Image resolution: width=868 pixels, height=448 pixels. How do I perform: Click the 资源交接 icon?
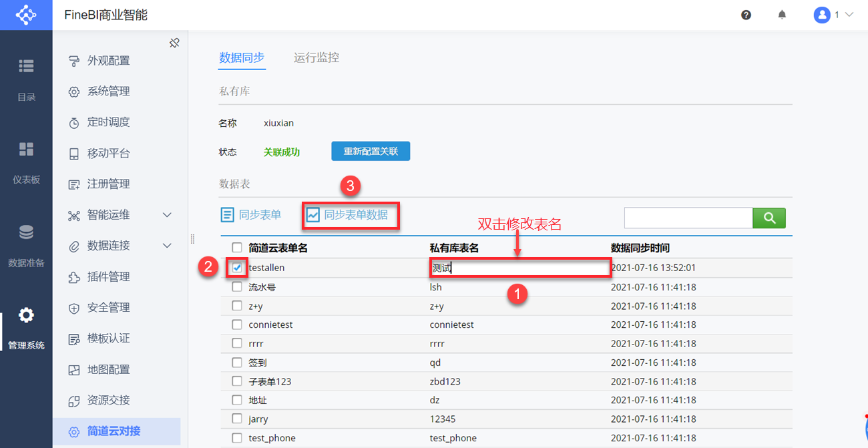(x=74, y=401)
